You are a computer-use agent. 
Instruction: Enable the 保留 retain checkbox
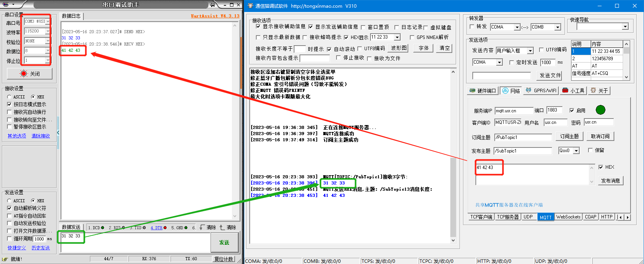tap(590, 150)
